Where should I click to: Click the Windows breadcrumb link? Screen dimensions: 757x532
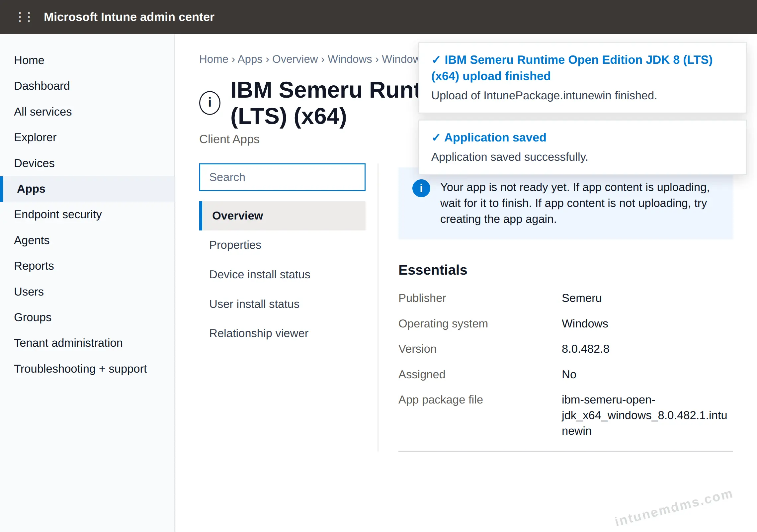tap(350, 59)
